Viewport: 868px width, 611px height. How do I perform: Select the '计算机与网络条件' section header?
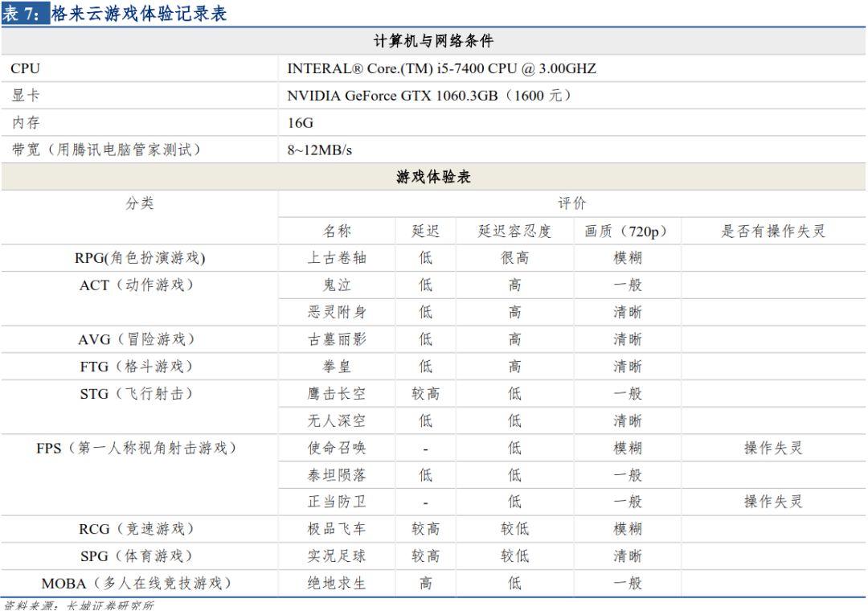[x=433, y=41]
